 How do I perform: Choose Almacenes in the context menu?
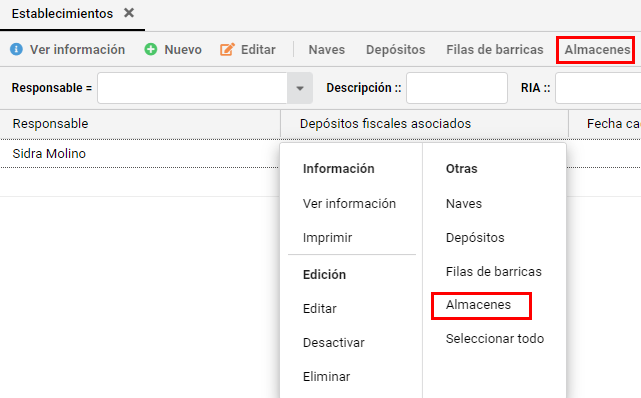click(478, 305)
